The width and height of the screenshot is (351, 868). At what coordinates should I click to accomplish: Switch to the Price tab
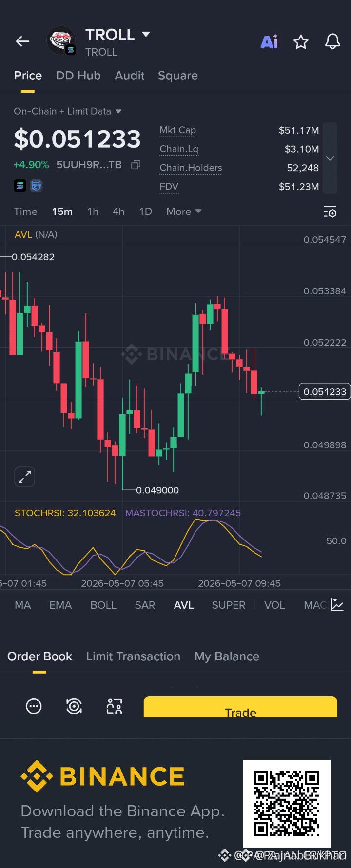[28, 76]
